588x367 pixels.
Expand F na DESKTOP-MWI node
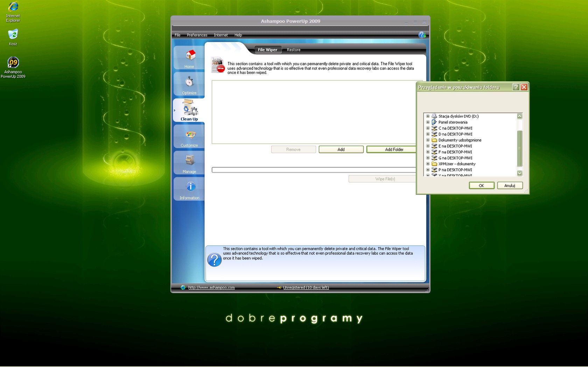point(428,152)
